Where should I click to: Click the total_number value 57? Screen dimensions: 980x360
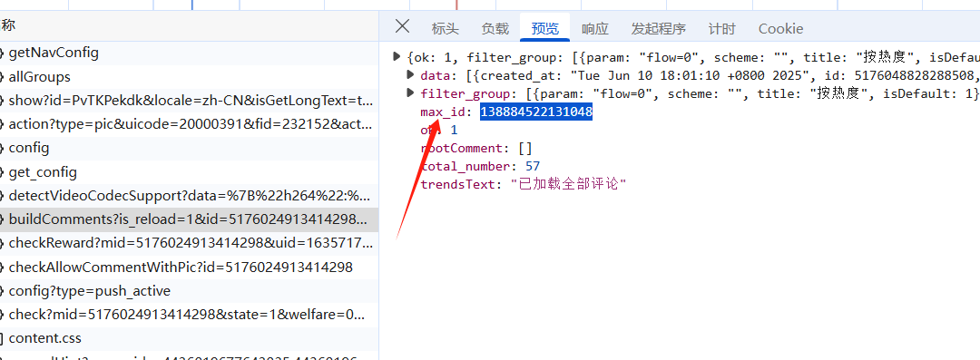pyautogui.click(x=533, y=166)
